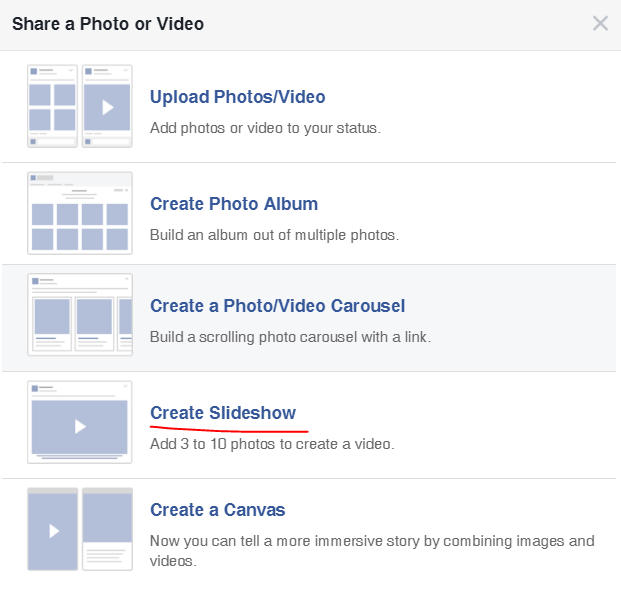Click the 'Share a Photo or Video' dialog title
621x589 pixels.
[108, 23]
